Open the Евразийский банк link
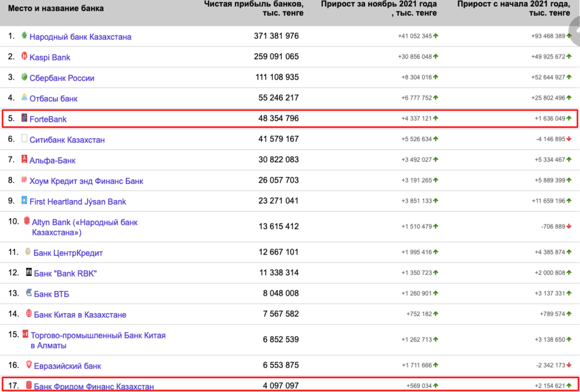Screen dimensions: 580x392 (x=67, y=366)
